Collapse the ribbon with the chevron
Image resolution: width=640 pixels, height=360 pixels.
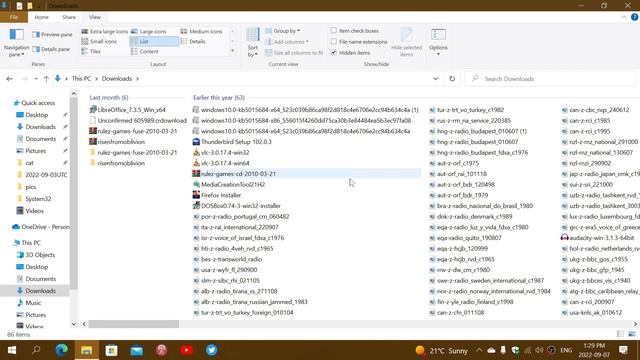coord(624,17)
